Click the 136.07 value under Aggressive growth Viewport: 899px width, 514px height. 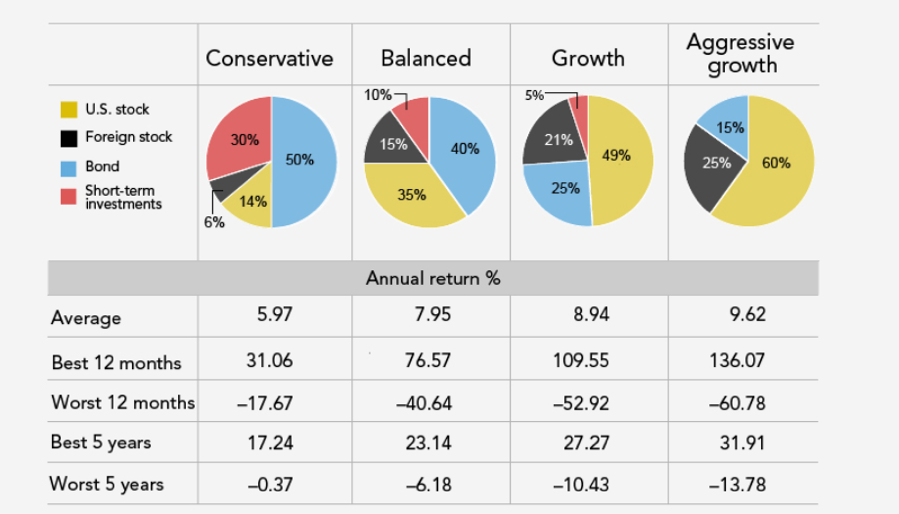click(741, 360)
